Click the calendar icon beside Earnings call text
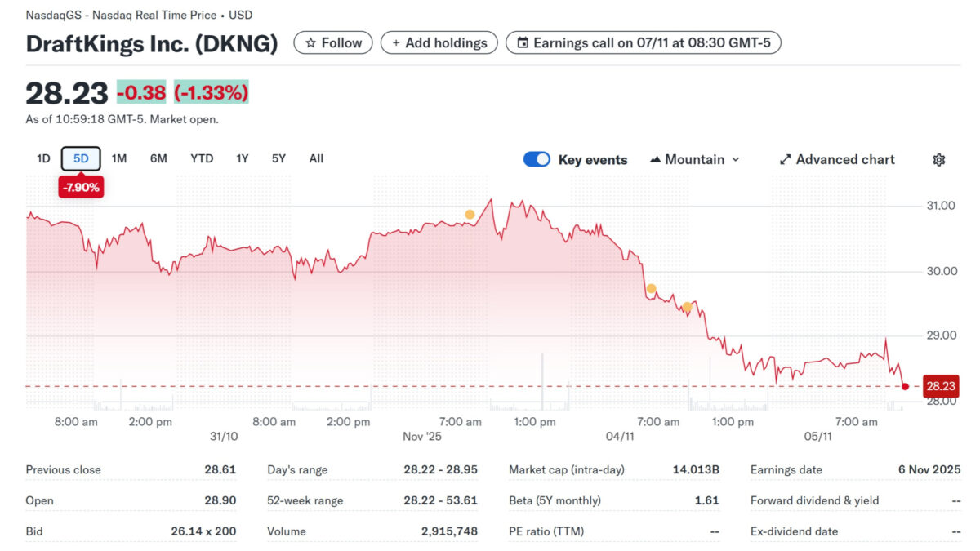The image size is (980, 551). [x=523, y=42]
